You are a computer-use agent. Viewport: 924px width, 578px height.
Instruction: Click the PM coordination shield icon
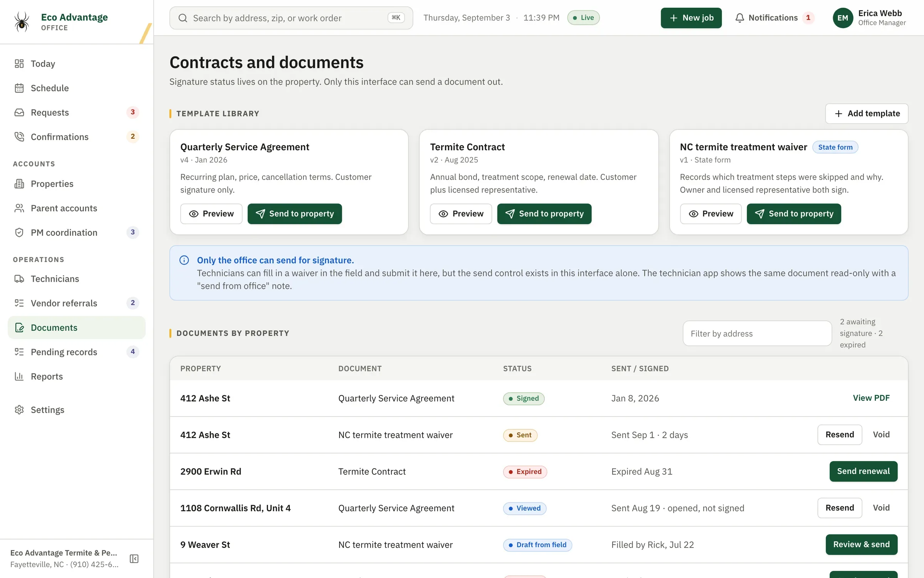click(x=19, y=232)
